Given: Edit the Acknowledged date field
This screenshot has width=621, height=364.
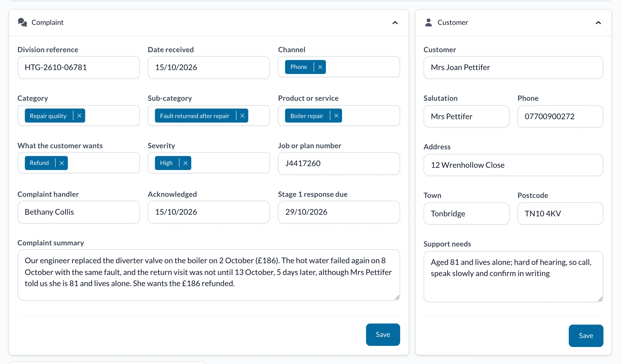Looking at the screenshot, I should (x=209, y=212).
